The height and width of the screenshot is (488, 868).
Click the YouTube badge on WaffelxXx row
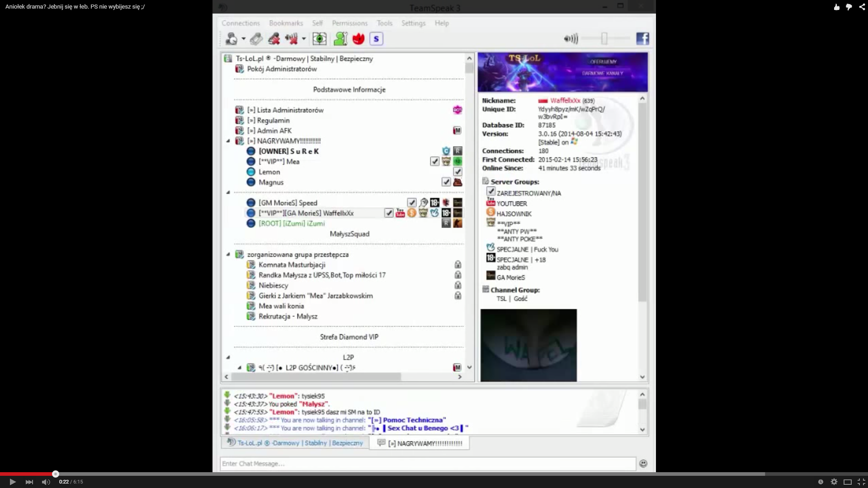pyautogui.click(x=400, y=213)
